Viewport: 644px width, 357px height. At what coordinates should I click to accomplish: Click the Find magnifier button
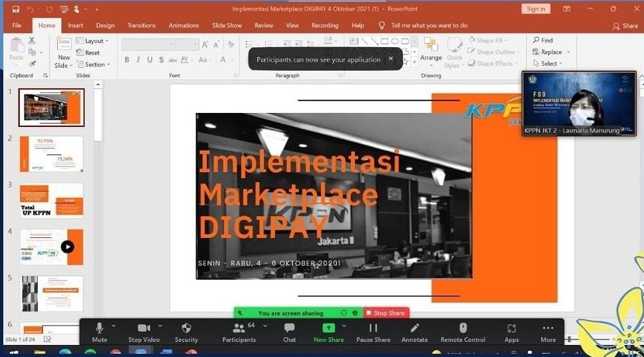coord(543,41)
